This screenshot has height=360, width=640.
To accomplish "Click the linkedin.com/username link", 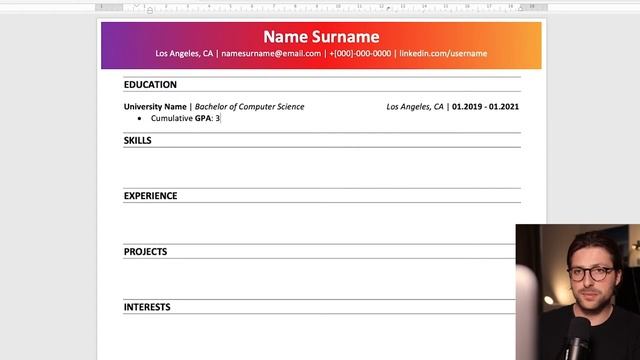I will [443, 53].
